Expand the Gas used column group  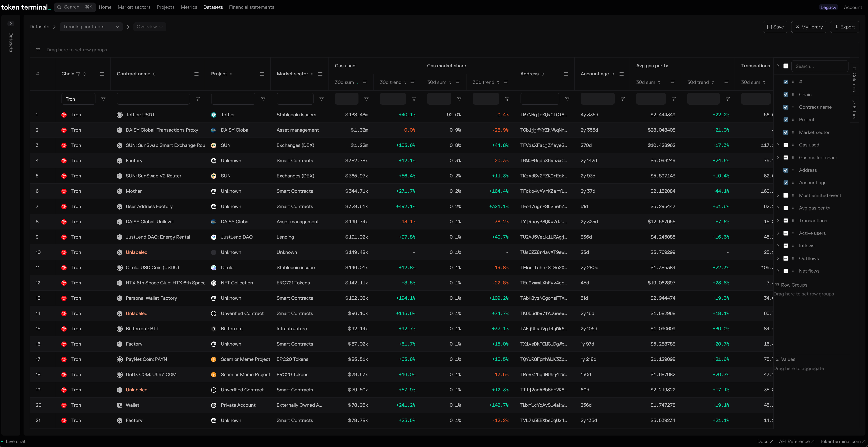(778, 145)
